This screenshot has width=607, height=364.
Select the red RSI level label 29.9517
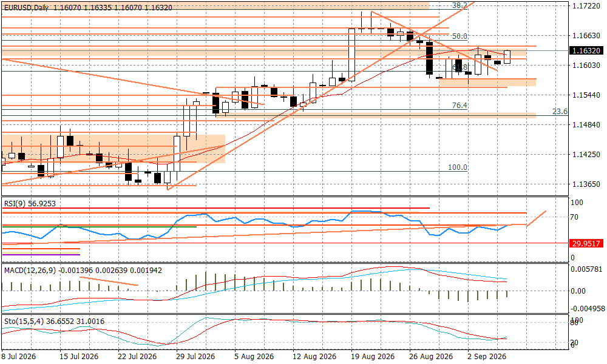click(586, 243)
